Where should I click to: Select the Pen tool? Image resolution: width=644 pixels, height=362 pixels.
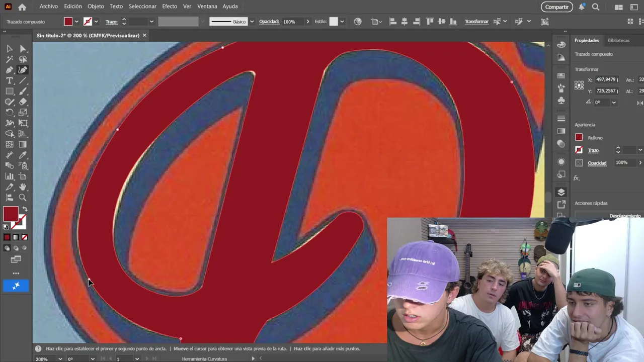[10, 70]
